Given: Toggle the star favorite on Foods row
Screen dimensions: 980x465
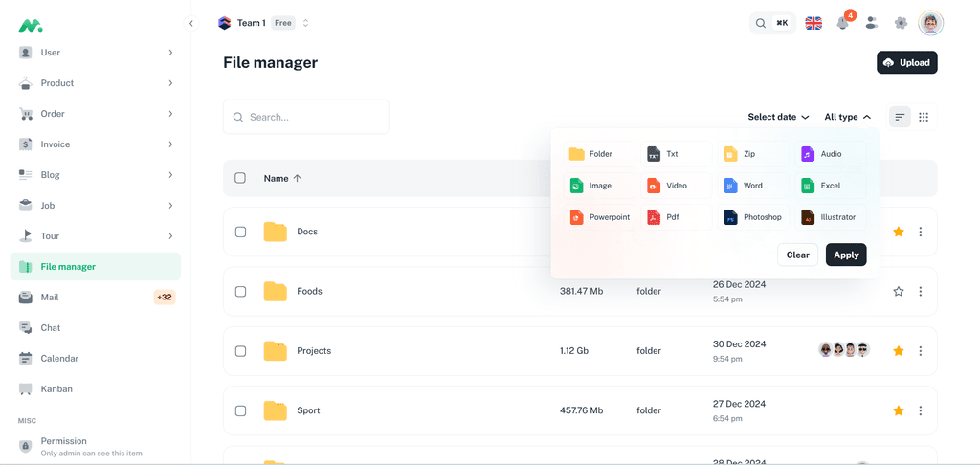Looking at the screenshot, I should click(x=899, y=291).
